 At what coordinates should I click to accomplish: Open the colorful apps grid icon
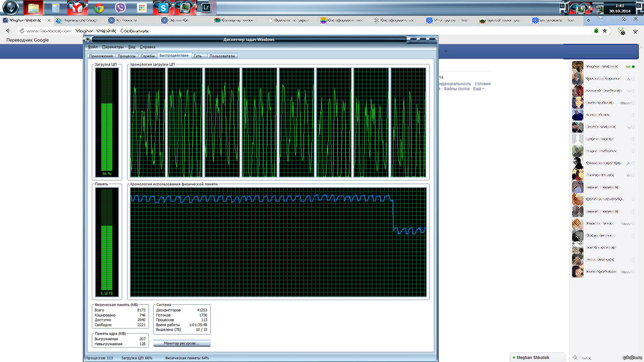point(141,8)
